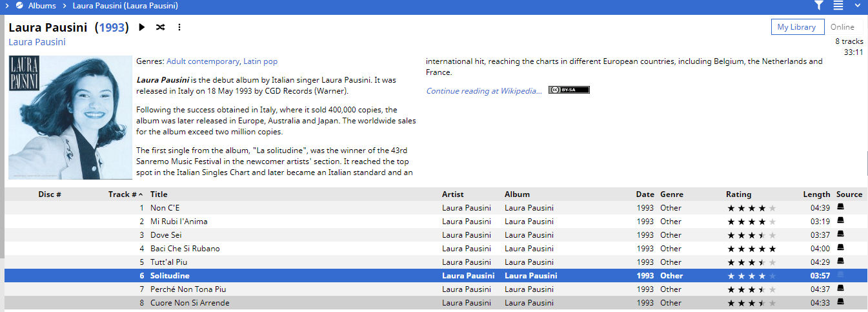868x312 pixels.
Task: Click the source icon for Non C'E
Action: 840,207
